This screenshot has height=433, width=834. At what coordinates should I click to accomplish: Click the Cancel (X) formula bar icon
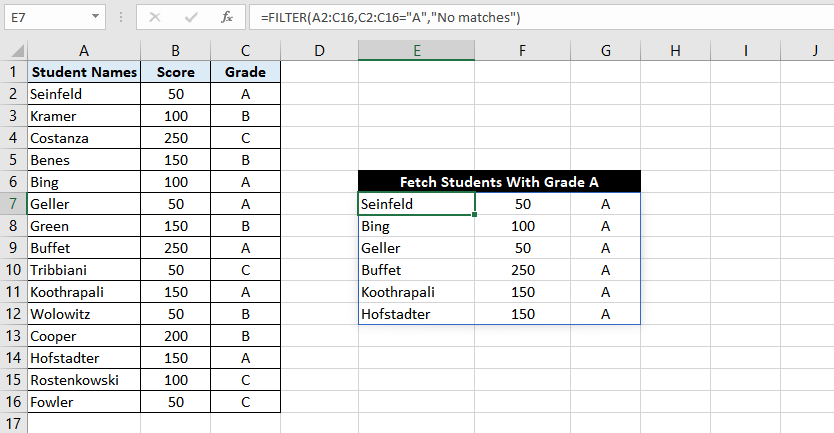click(155, 18)
